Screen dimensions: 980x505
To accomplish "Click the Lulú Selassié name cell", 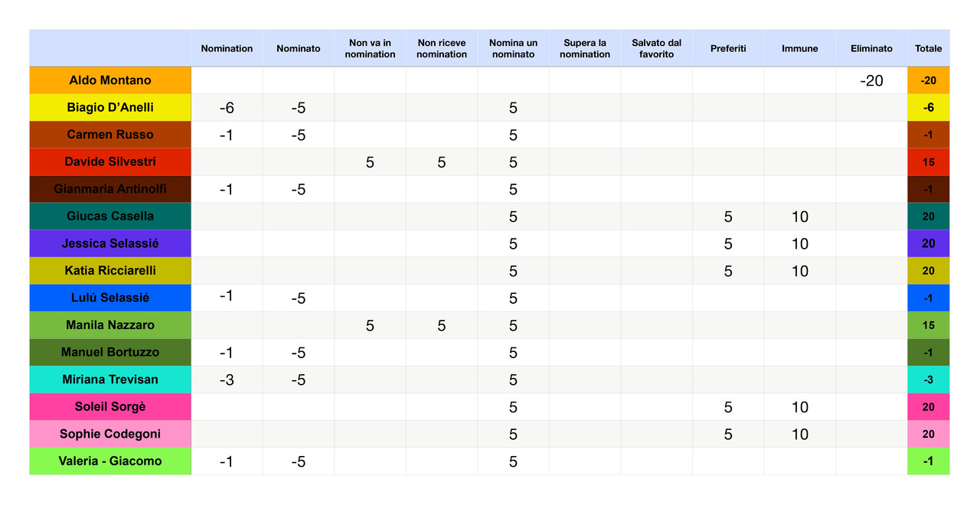I will coord(110,298).
